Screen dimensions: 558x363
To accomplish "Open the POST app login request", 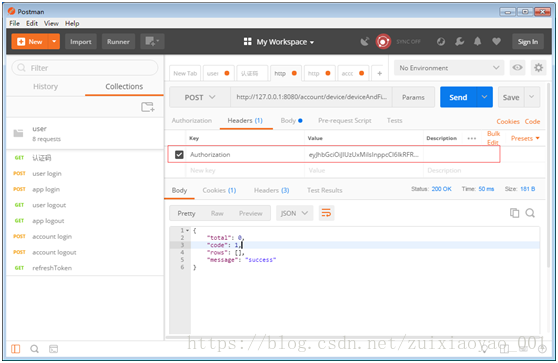I will tap(85, 189).
